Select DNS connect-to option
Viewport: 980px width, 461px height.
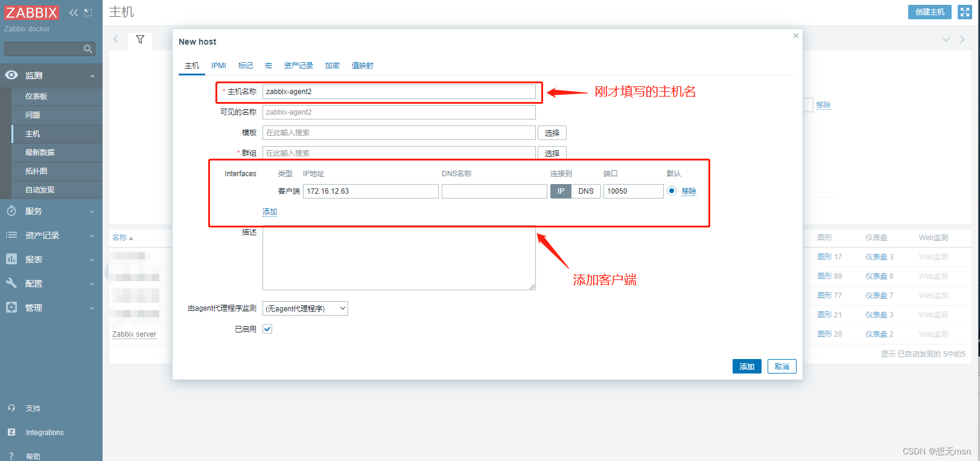coord(586,191)
